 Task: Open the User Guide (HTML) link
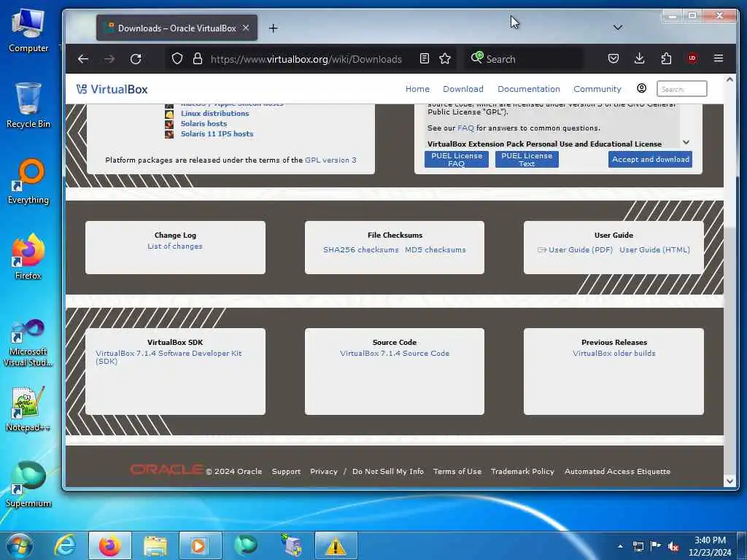pos(654,249)
